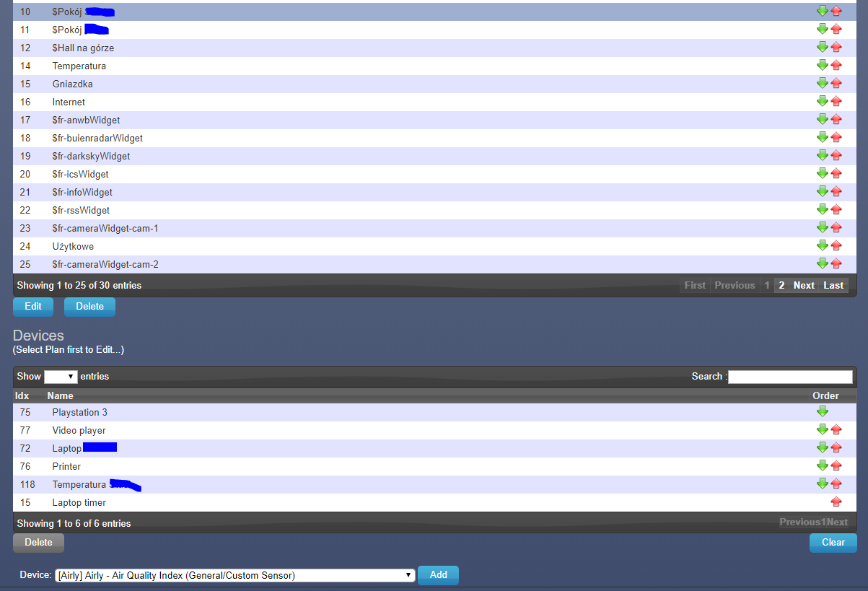Select the Temperatura plan row
Viewport: 868px width, 591px height.
coord(434,66)
